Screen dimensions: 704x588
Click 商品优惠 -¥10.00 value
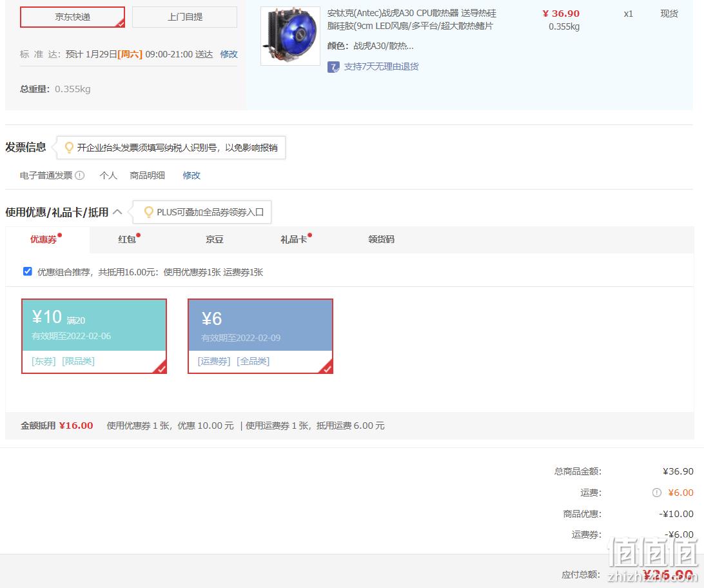(x=676, y=514)
